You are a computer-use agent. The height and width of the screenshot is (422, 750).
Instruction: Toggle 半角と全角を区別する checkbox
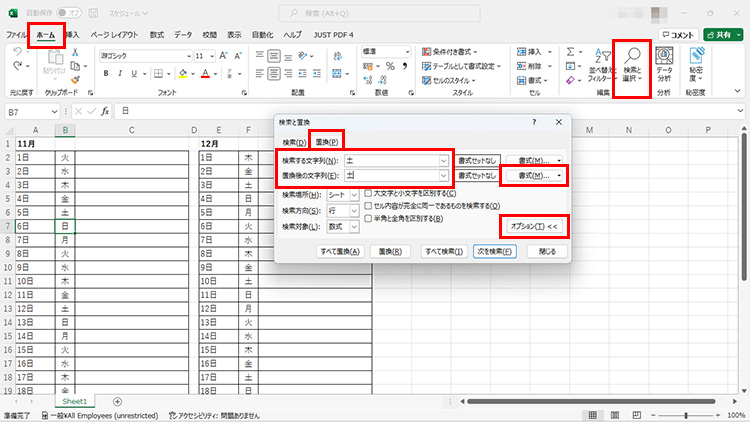tap(369, 217)
